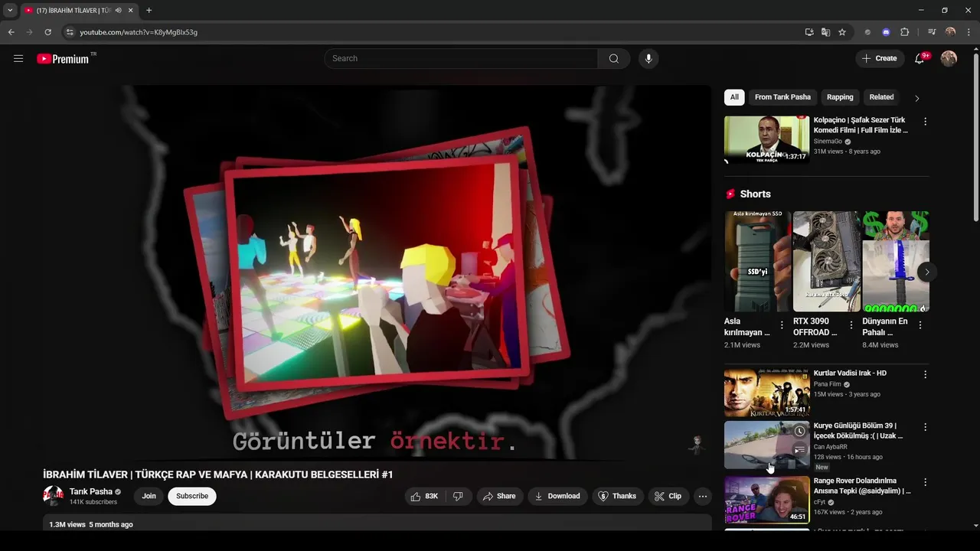
Task: Reload the current page
Action: pyautogui.click(x=47, y=32)
